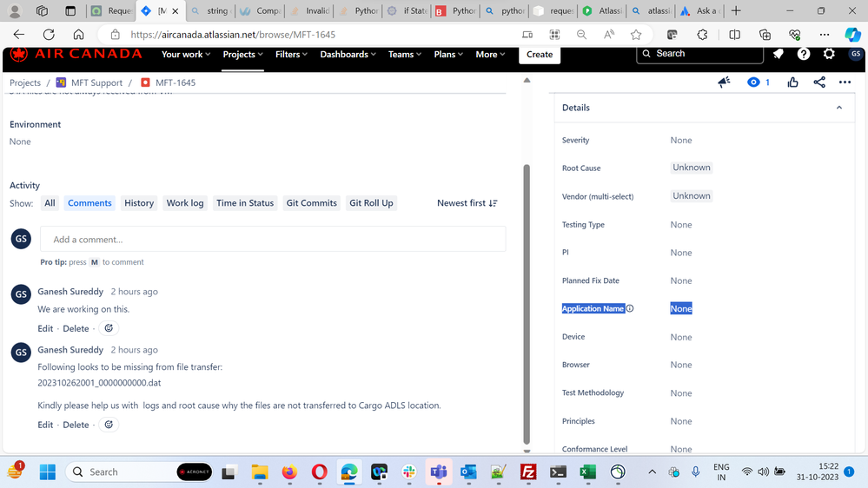The width and height of the screenshot is (868, 488).
Task: Share issue MFT-1645
Action: point(819,82)
